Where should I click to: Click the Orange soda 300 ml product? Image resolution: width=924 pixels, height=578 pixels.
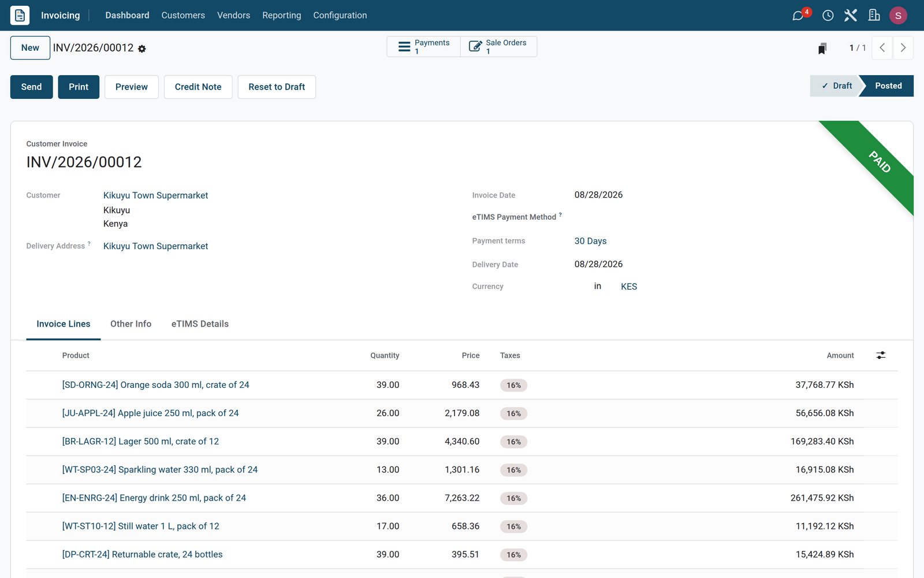(156, 385)
